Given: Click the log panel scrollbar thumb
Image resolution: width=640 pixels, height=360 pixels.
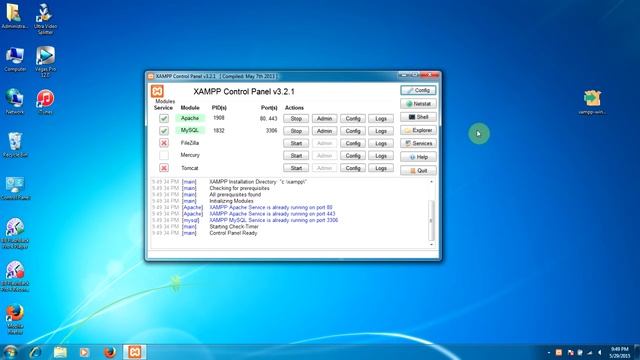Looking at the screenshot, I should coord(431,220).
